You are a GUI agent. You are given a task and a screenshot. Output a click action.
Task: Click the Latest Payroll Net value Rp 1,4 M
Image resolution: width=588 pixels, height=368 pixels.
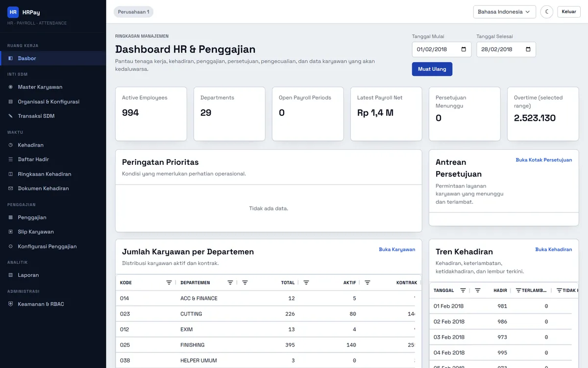375,113
